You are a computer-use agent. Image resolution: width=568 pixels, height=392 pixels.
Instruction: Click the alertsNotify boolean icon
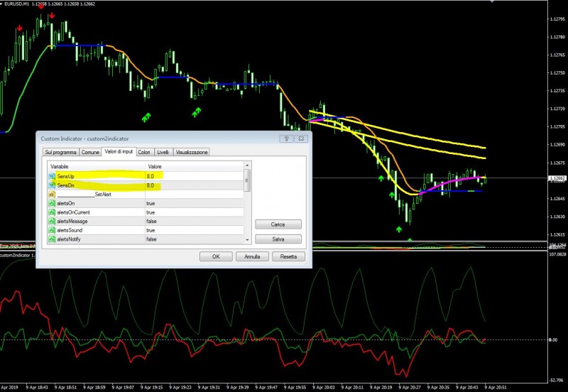click(51, 239)
